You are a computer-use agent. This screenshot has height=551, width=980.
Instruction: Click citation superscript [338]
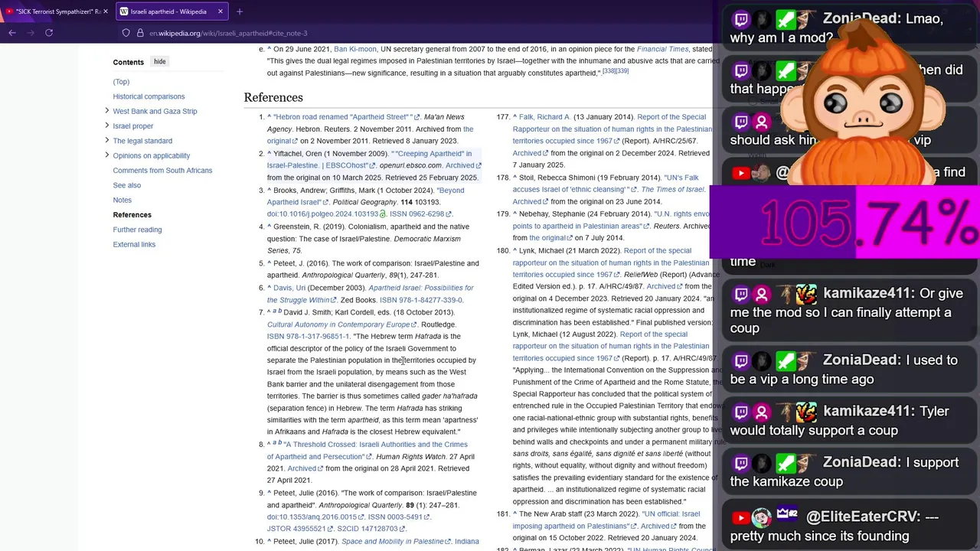609,71
